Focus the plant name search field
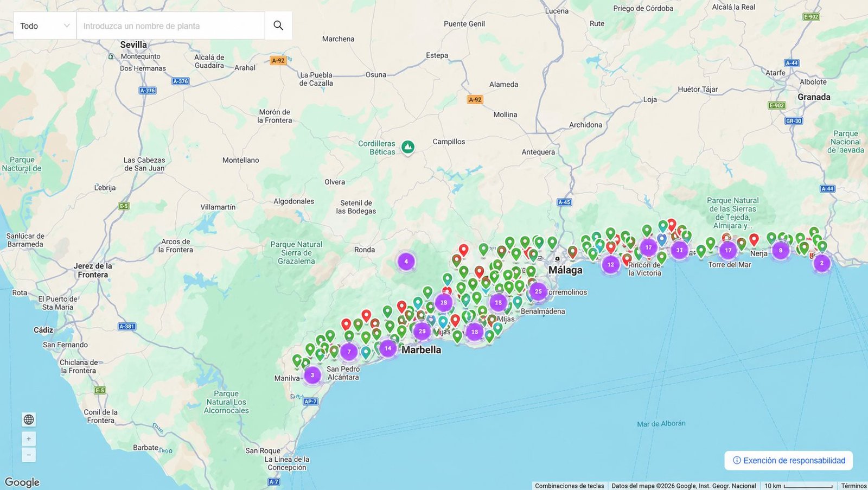The width and height of the screenshot is (868, 490). 170,26
